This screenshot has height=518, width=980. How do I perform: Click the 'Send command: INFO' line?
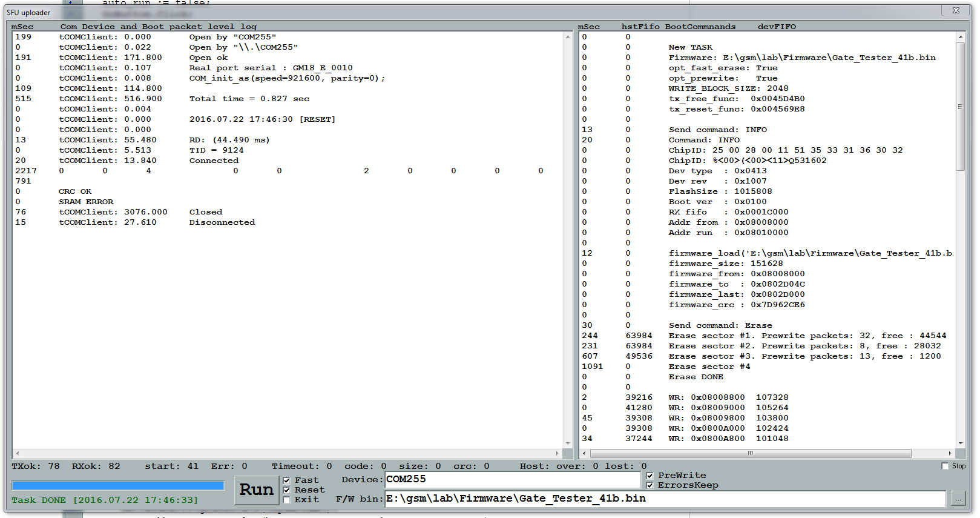pyautogui.click(x=718, y=130)
